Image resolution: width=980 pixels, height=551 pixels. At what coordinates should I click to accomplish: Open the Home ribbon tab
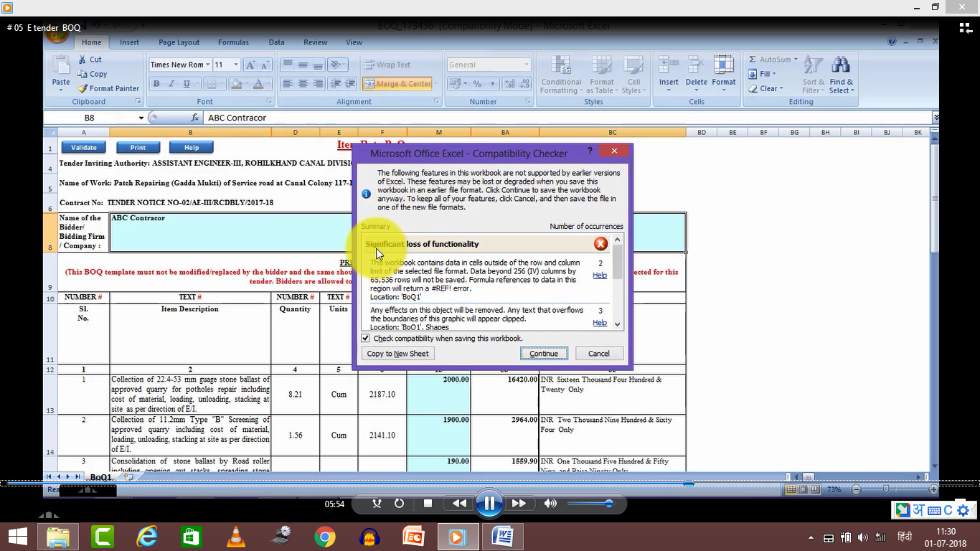91,42
